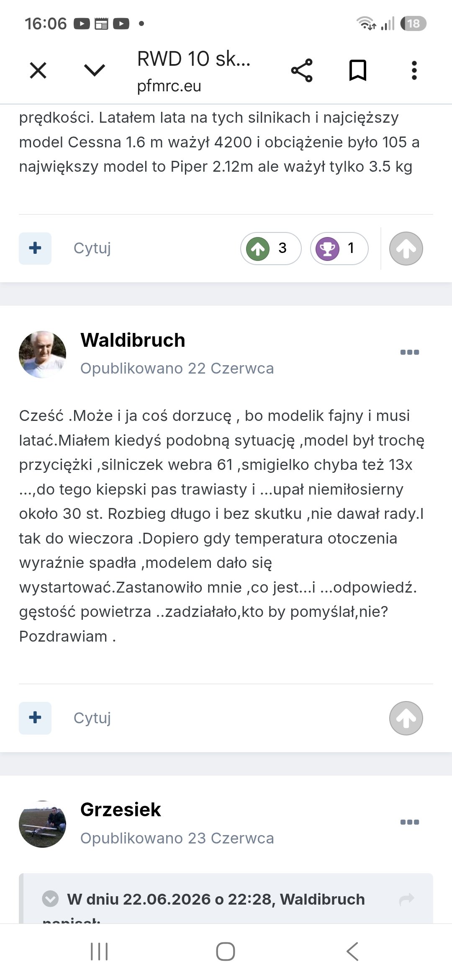Image resolution: width=452 pixels, height=980 pixels.
Task: Upvote the first post using the gray arrow
Action: (x=406, y=248)
